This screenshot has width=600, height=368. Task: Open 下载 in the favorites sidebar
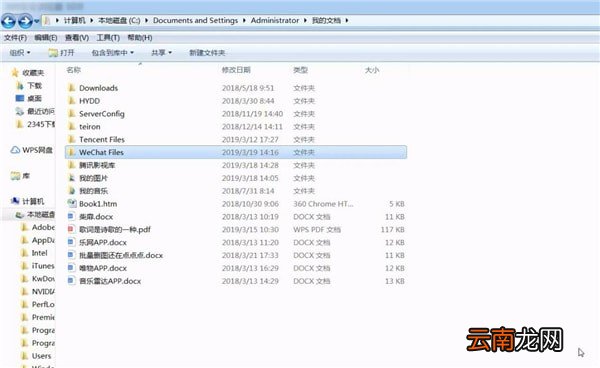[34, 86]
